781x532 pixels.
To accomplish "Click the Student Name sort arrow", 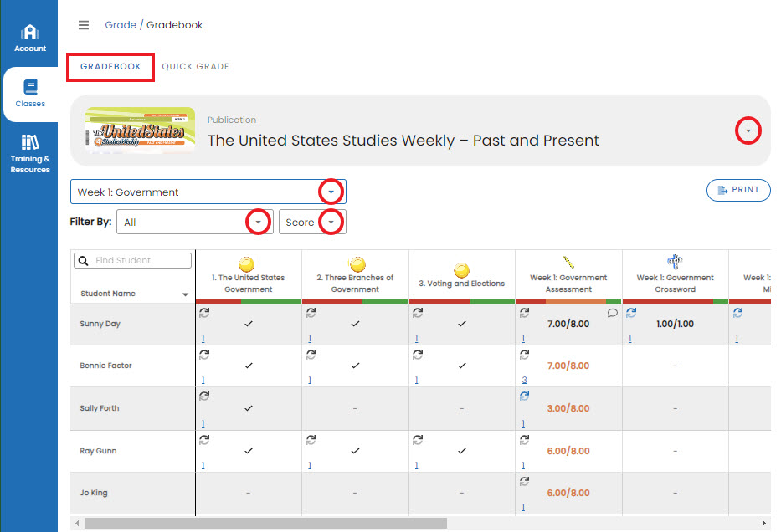I will 185,294.
